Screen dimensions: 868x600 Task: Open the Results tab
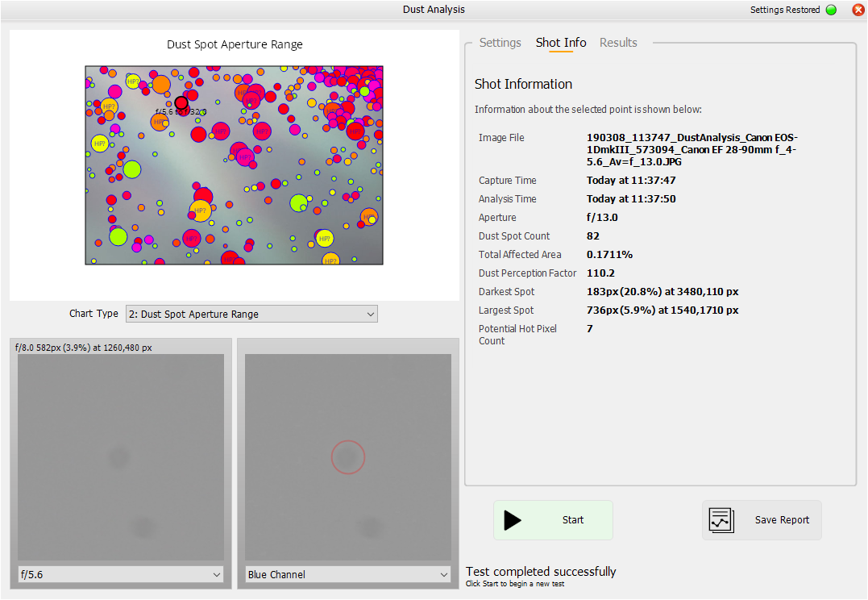(618, 43)
